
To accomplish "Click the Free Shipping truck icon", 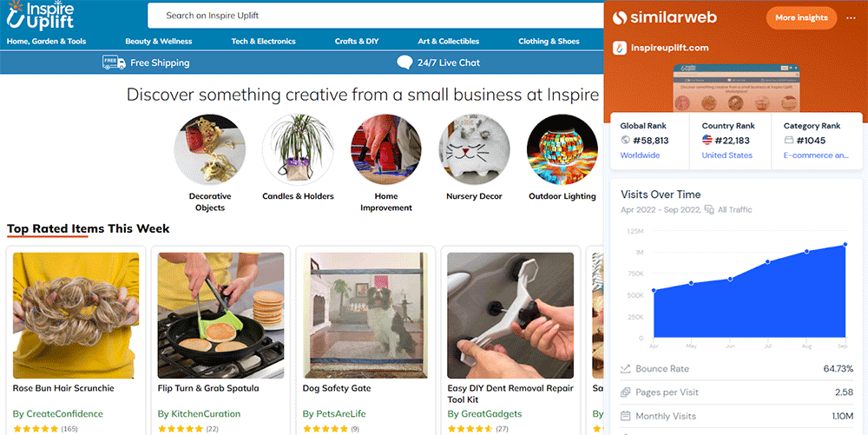I will [112, 63].
